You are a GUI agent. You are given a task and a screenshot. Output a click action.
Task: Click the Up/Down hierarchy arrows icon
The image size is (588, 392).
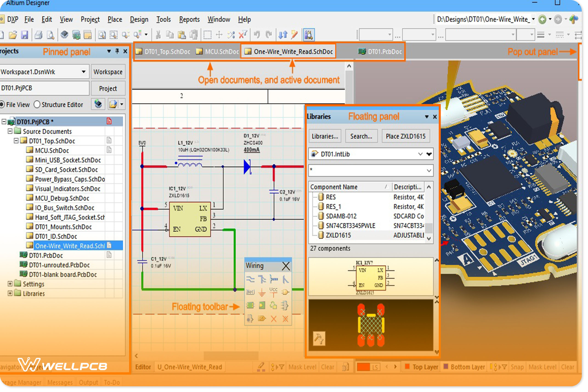[x=283, y=35]
